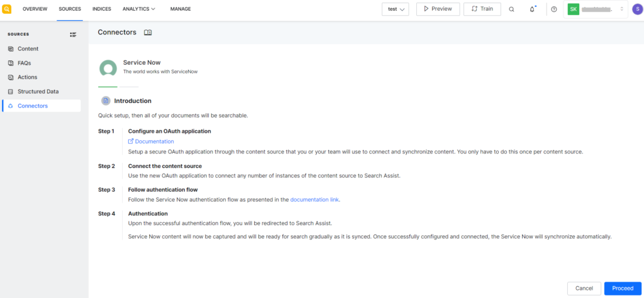
Task: Open the test app selector dropdown
Action: coord(395,9)
